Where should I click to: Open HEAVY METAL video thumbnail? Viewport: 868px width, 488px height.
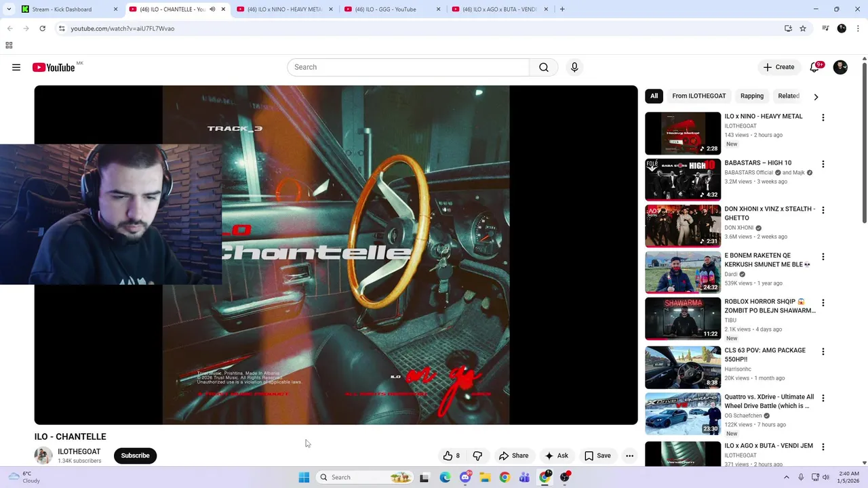(x=683, y=134)
